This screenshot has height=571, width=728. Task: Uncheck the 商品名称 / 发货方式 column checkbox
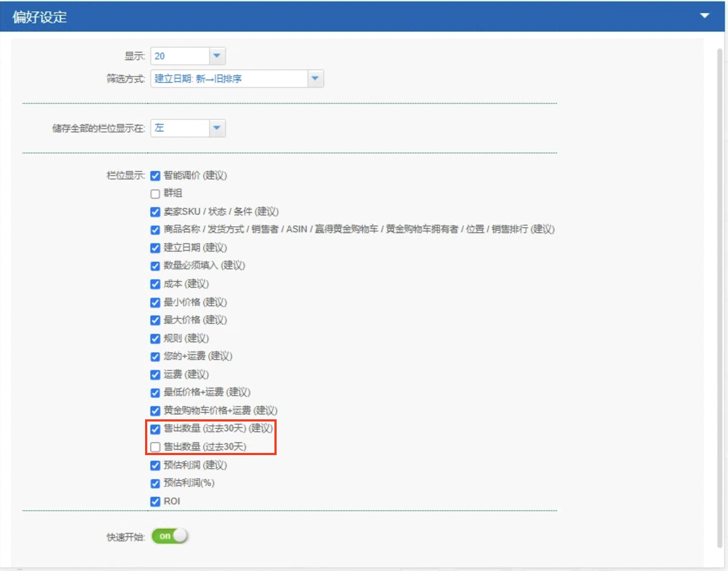coord(156,230)
